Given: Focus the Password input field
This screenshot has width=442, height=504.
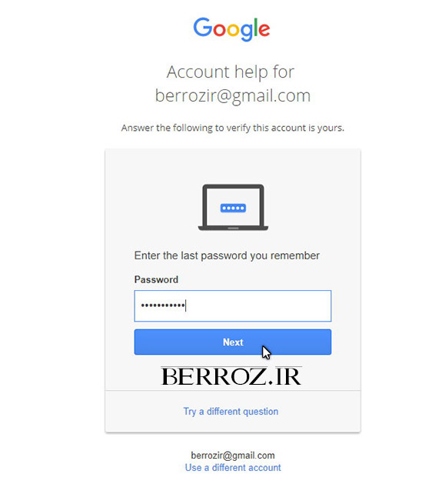Looking at the screenshot, I should [233, 305].
